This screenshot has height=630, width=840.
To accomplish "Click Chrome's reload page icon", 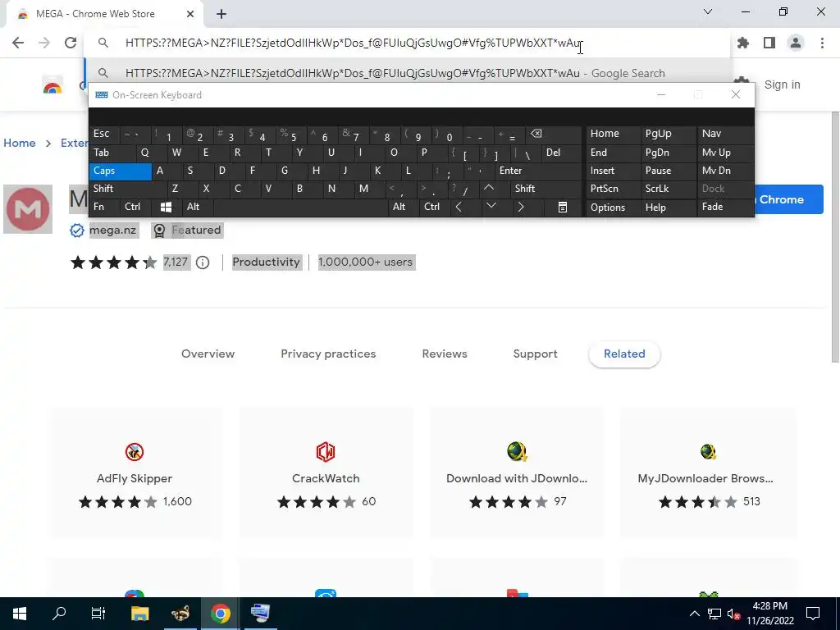I will (x=71, y=43).
